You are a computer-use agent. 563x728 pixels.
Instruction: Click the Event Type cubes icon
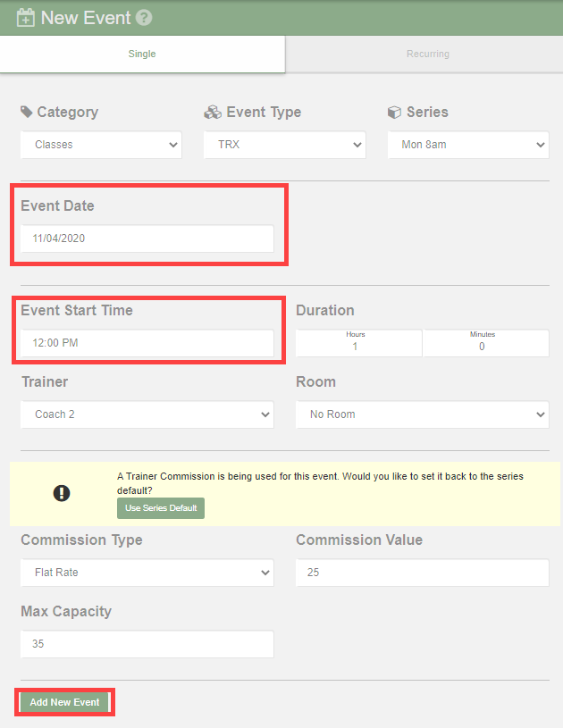213,112
